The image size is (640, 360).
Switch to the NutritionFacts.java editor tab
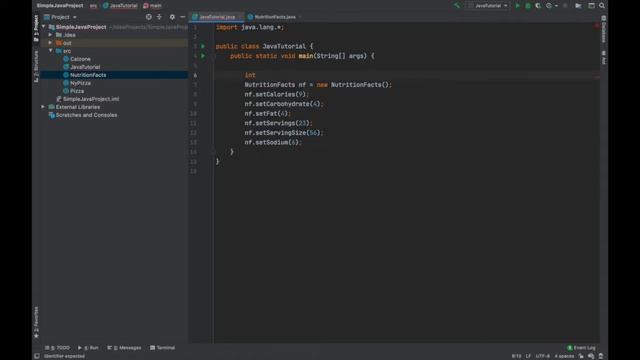coord(275,17)
